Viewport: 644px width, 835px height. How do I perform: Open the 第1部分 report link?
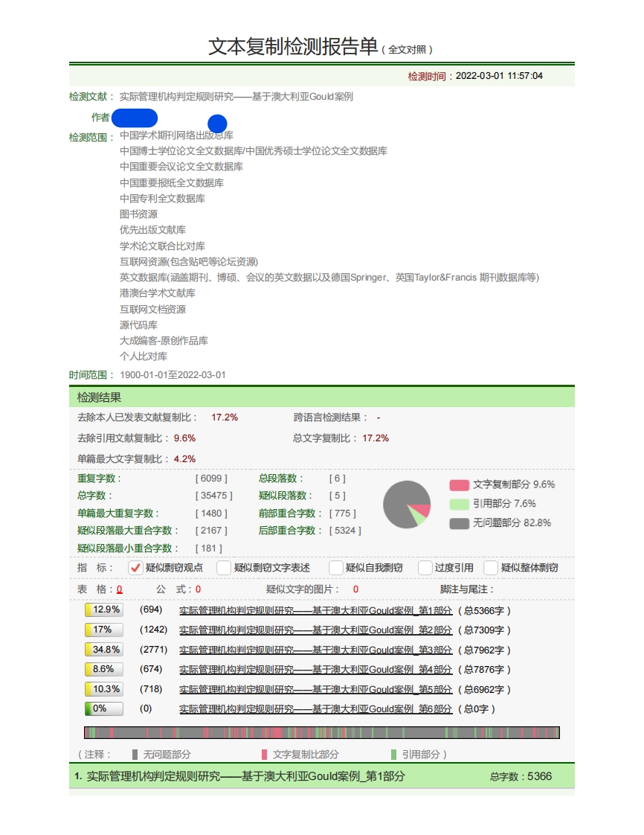(x=315, y=610)
